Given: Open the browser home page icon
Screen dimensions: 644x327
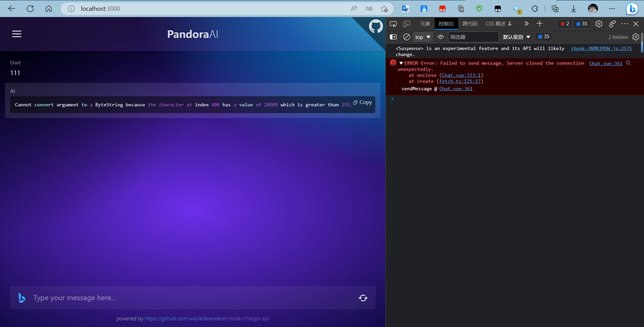Looking at the screenshot, I should pos(49,9).
